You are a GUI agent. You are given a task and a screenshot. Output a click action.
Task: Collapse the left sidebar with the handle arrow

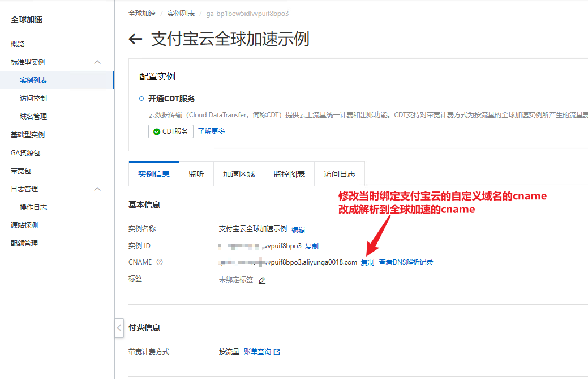pos(119,327)
